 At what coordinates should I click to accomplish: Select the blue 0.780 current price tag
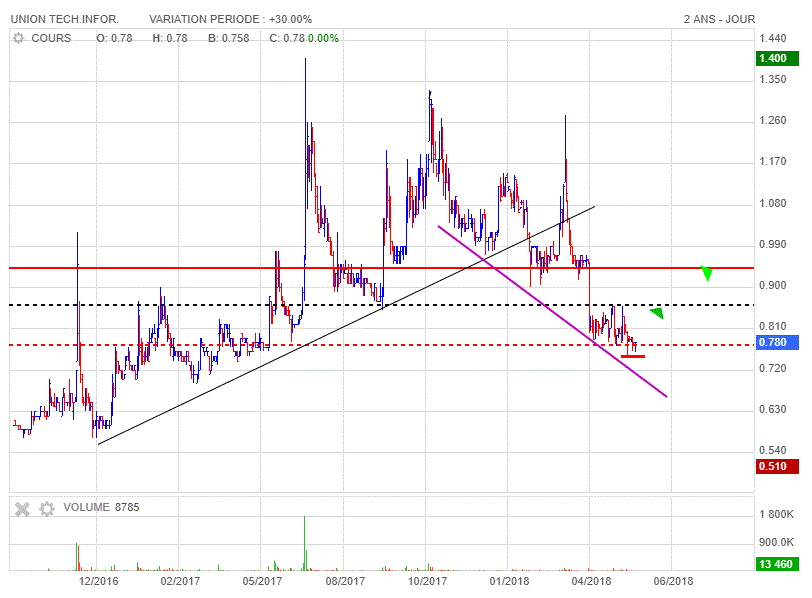click(776, 343)
